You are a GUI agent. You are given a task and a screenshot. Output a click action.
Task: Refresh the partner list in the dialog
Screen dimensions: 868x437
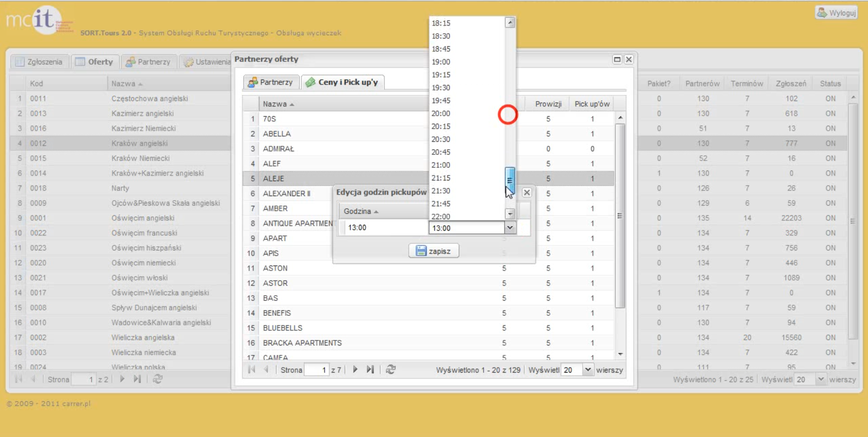(390, 370)
